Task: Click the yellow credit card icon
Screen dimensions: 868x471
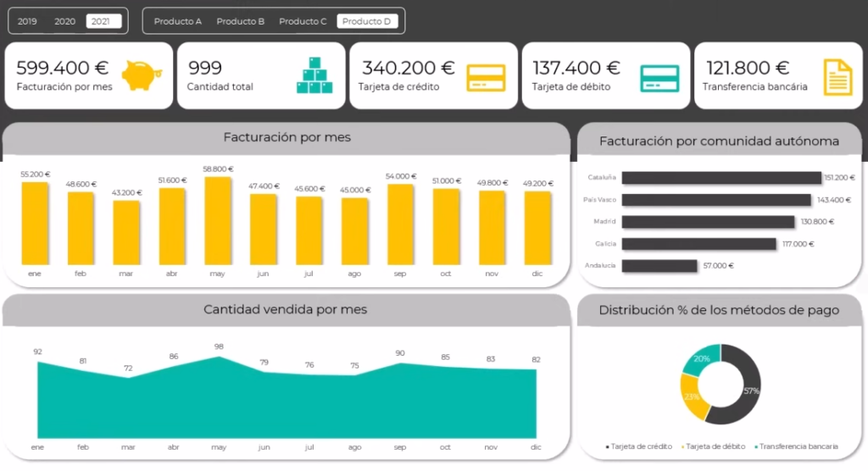Action: coord(486,78)
